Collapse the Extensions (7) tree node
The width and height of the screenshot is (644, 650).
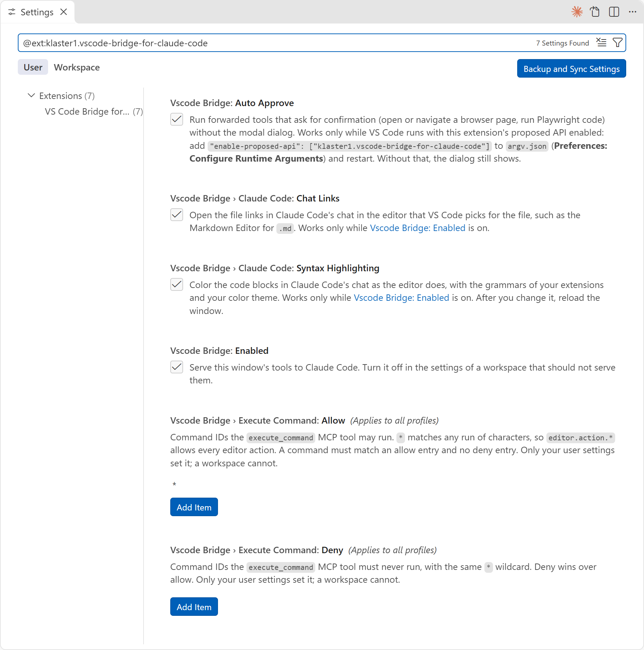tap(31, 95)
